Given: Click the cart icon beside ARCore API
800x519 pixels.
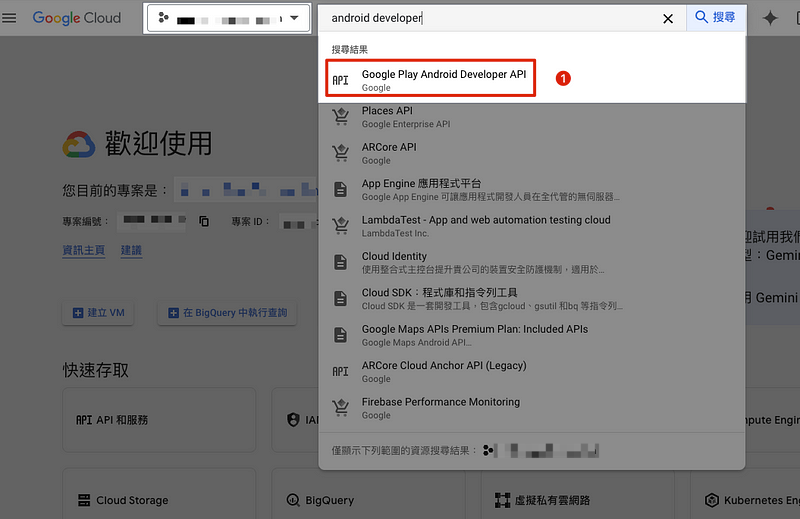Looking at the screenshot, I should point(340,153).
